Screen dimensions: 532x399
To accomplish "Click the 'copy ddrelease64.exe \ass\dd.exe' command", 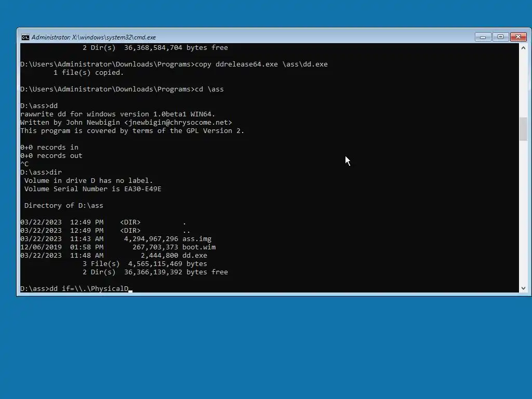I will coord(261,64).
